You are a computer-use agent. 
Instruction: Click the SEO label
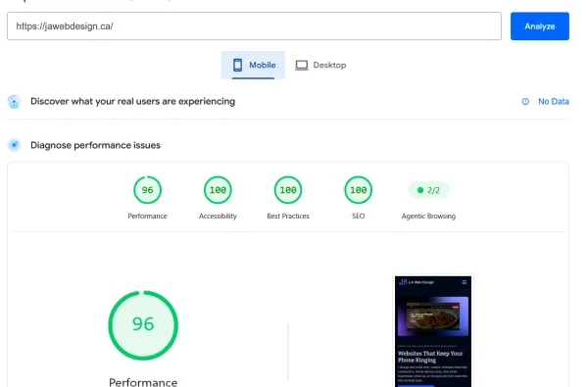358,216
